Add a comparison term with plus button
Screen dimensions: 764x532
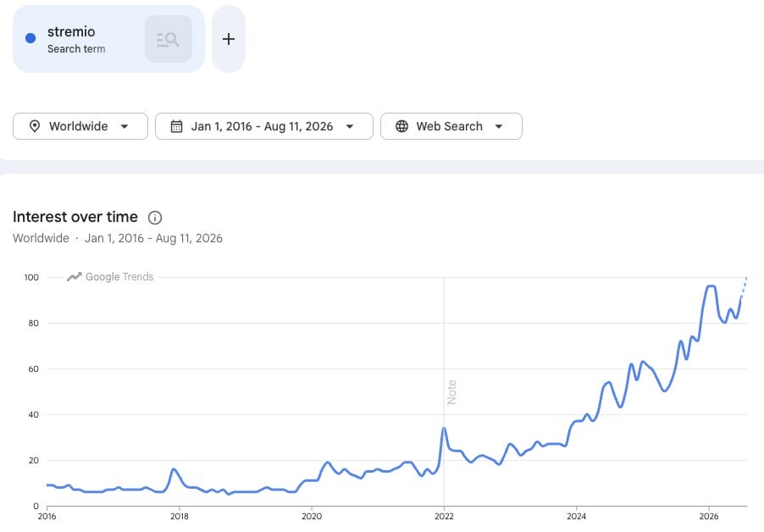[x=229, y=39]
